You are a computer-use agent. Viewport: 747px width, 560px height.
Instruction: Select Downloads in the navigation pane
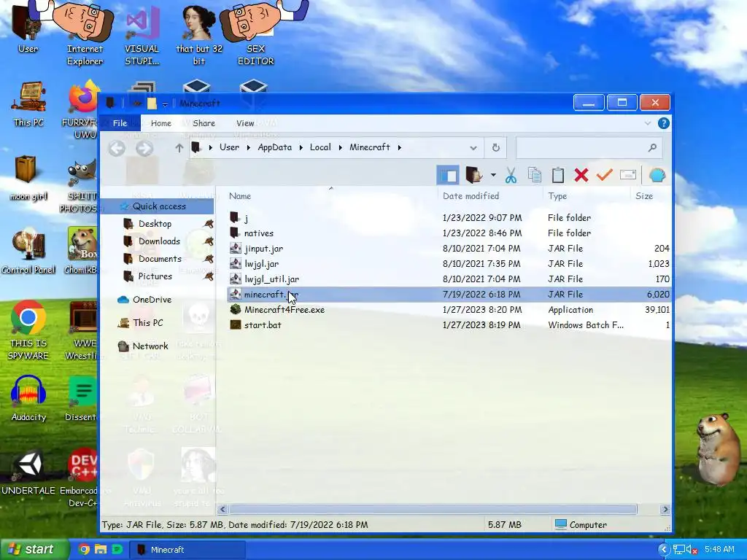coord(158,241)
